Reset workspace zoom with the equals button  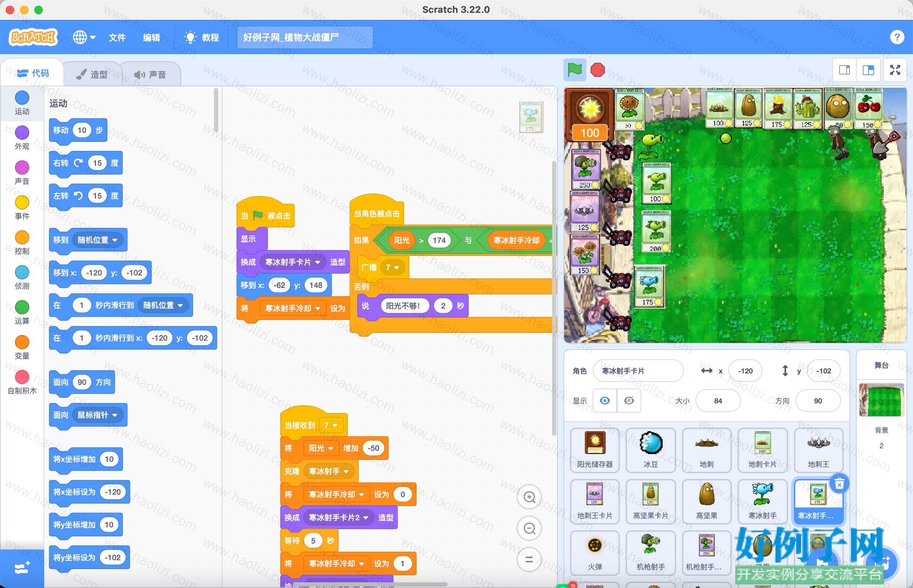[529, 559]
